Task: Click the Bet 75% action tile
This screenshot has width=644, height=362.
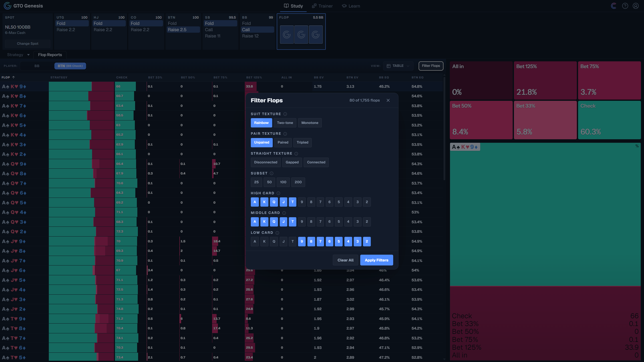Action: [x=609, y=80]
